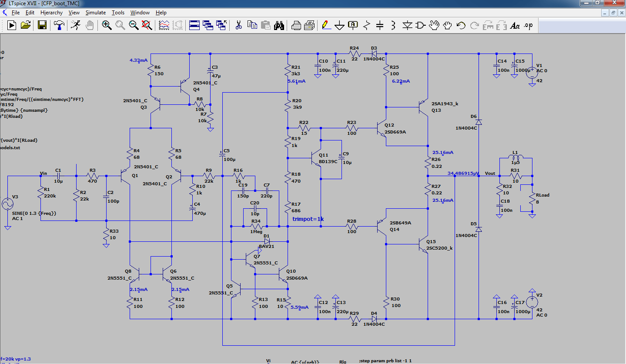This screenshot has height=364, width=626.
Task: Click the Open folder toolbar icon
Action: (x=25, y=25)
